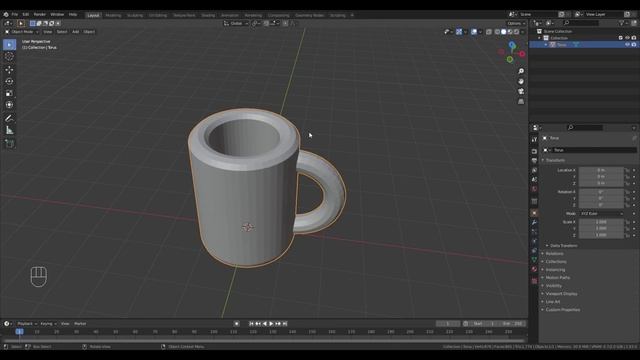This screenshot has width=640, height=360.
Task: Select the Add Cube tool
Action: 9,143
